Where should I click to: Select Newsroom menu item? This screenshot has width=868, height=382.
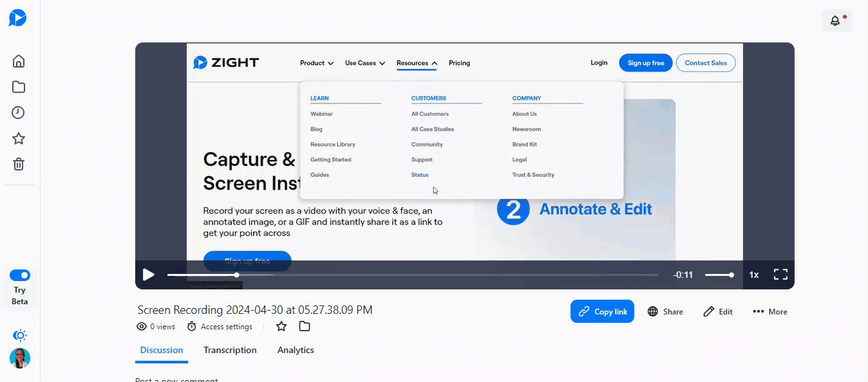(526, 129)
